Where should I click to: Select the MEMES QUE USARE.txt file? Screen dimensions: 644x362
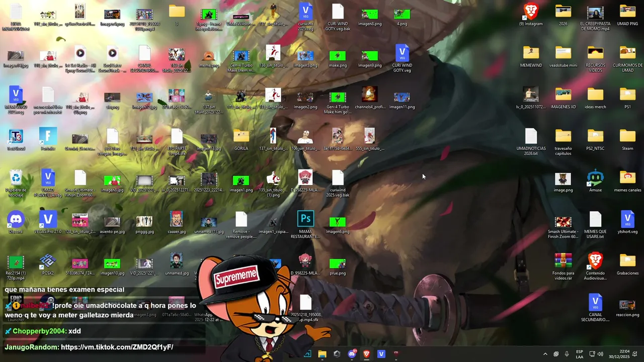tap(595, 225)
